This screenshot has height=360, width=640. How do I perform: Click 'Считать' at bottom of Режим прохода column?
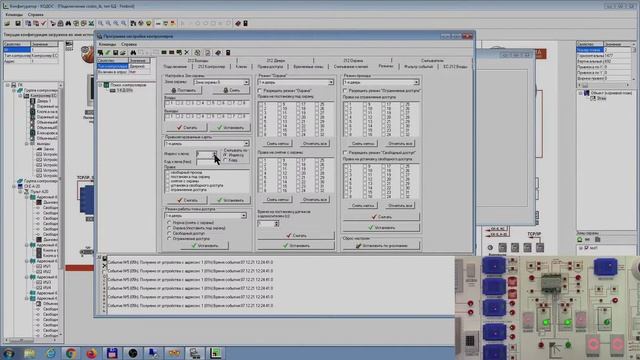[381, 217]
